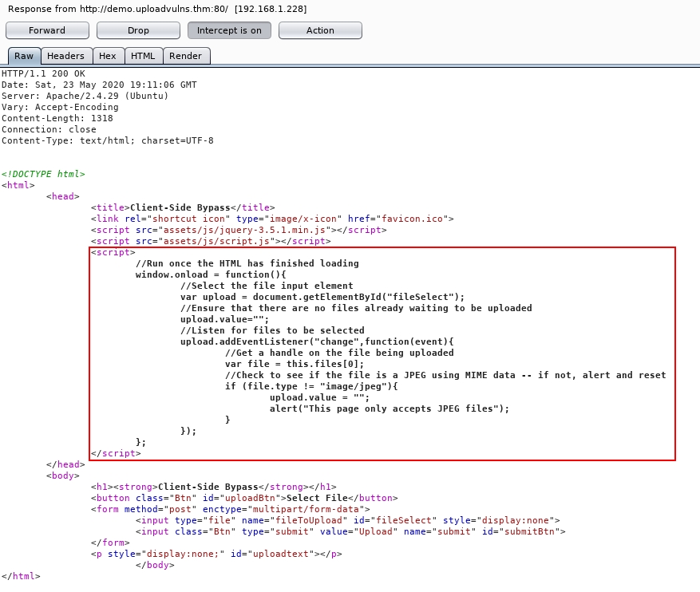Forward the intercepted response
The width and height of the screenshot is (700, 592).
click(47, 30)
